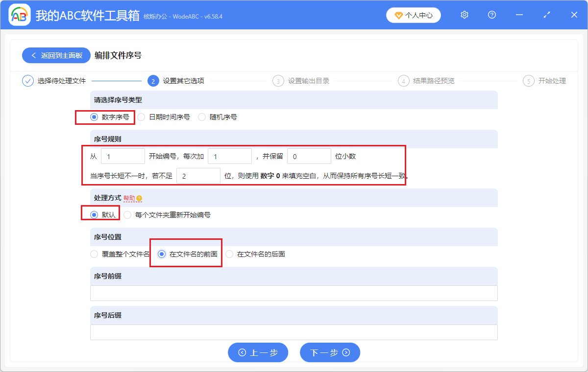Click the checkmark icon on 选择待处理文件 step
This screenshot has width=588, height=372.
click(27, 81)
